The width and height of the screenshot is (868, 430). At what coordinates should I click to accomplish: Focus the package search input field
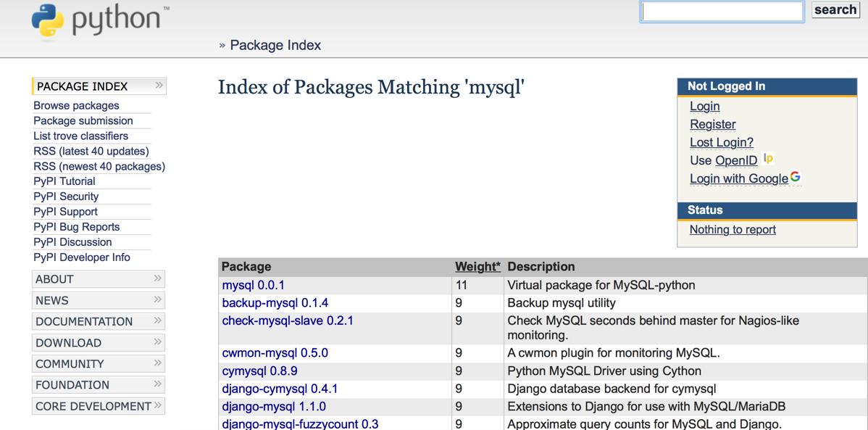[722, 12]
